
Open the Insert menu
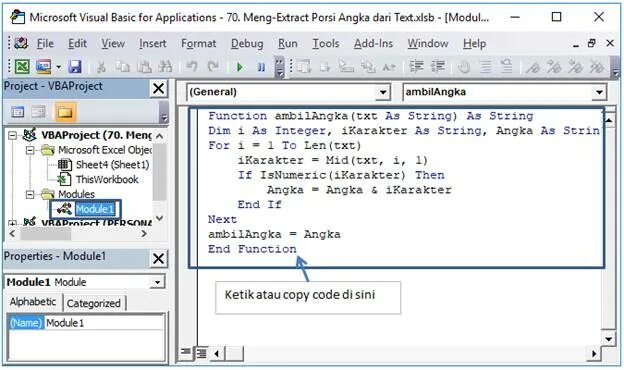(152, 43)
